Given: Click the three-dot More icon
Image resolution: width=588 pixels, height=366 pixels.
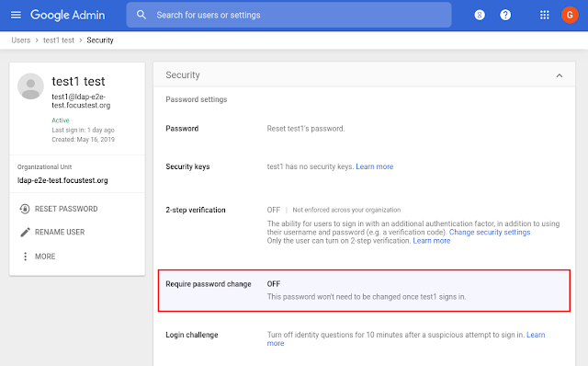Looking at the screenshot, I should [x=25, y=257].
